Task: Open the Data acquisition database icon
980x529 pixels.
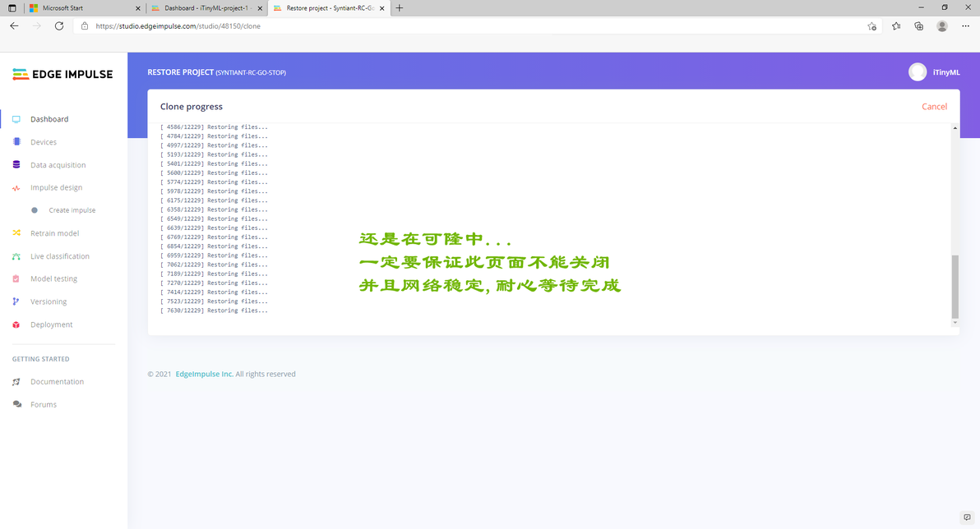Action: coord(16,165)
